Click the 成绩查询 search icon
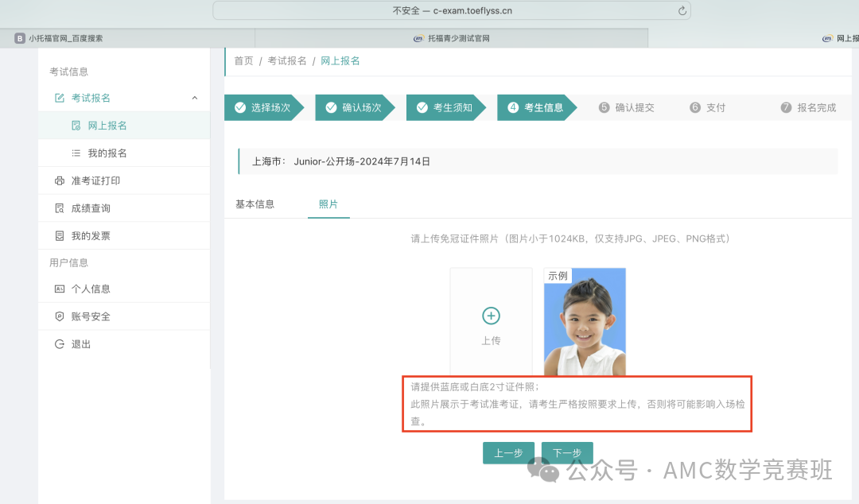Viewport: 859px width, 504px height. 59,208
